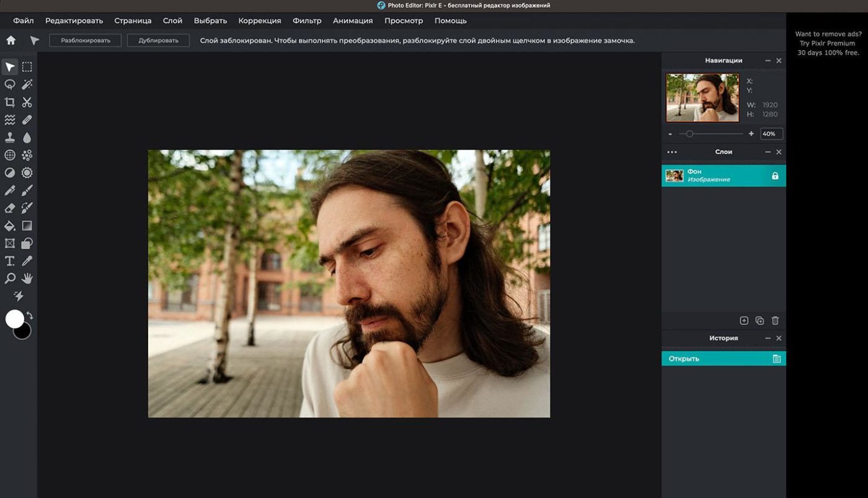The height and width of the screenshot is (498, 868).
Task: Open the Анимация menu
Action: click(353, 20)
